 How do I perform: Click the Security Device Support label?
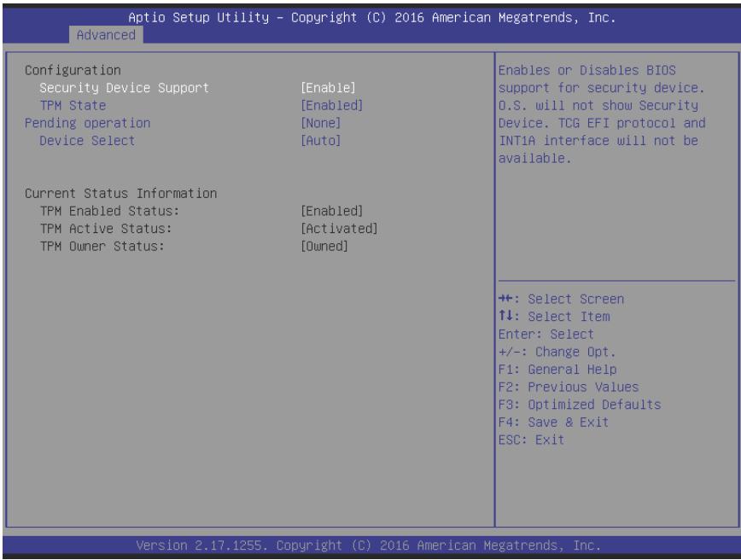[124, 88]
